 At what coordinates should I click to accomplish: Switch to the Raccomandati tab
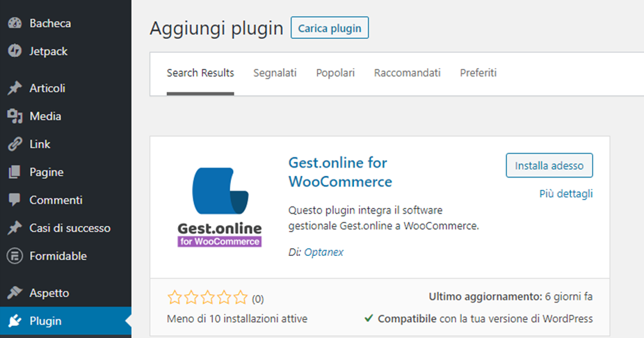[407, 73]
